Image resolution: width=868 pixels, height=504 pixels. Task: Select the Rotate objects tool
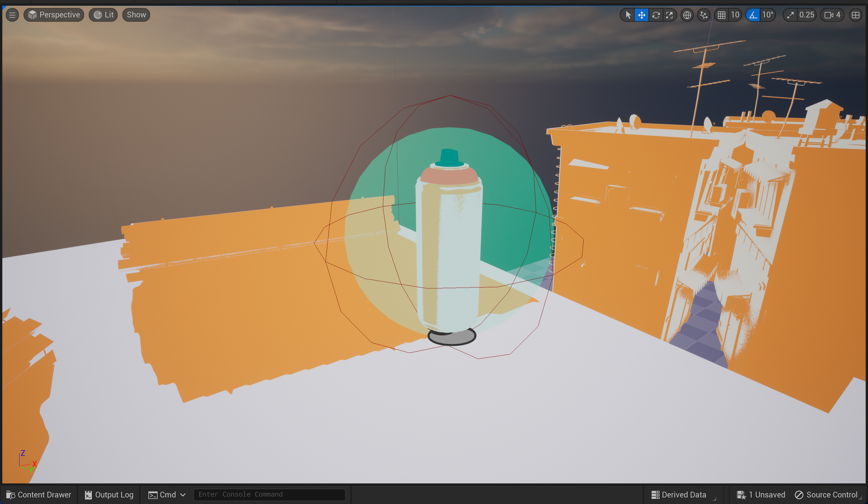(656, 15)
